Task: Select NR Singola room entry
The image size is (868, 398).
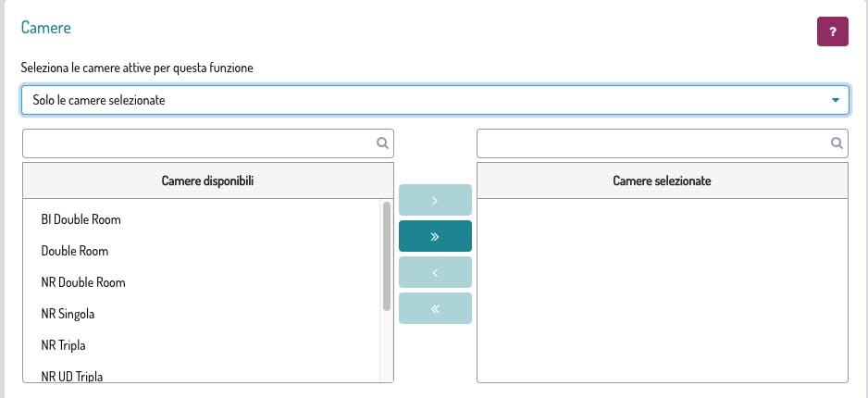Action: [x=68, y=314]
